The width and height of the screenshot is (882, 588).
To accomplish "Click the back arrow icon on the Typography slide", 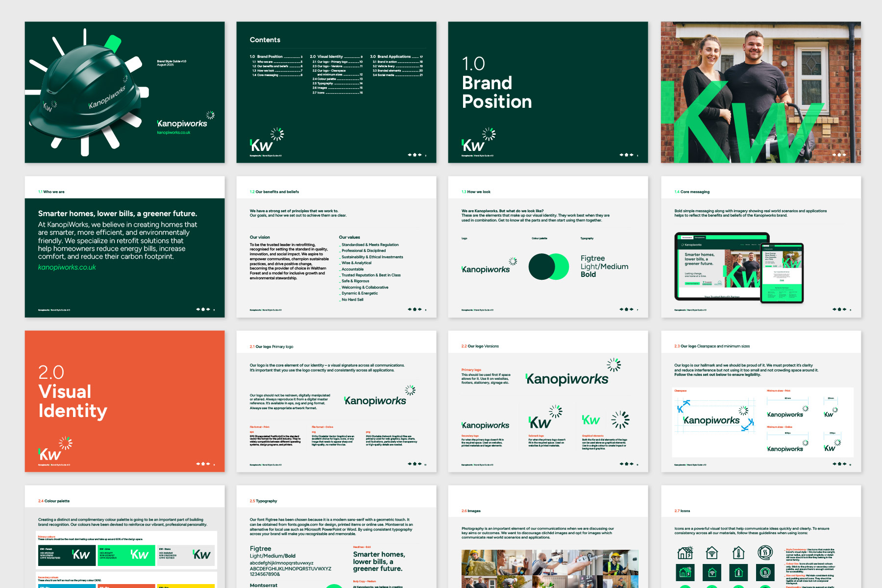I will coord(410,586).
